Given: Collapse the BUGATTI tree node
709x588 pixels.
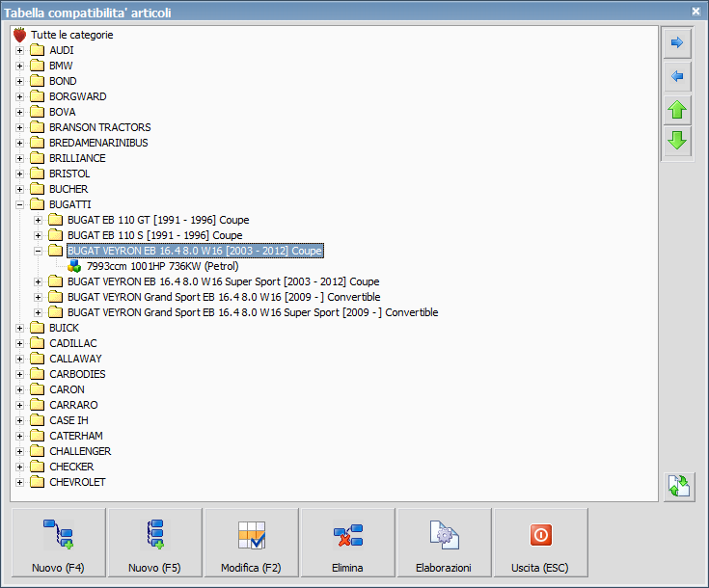Looking at the screenshot, I should (x=19, y=204).
